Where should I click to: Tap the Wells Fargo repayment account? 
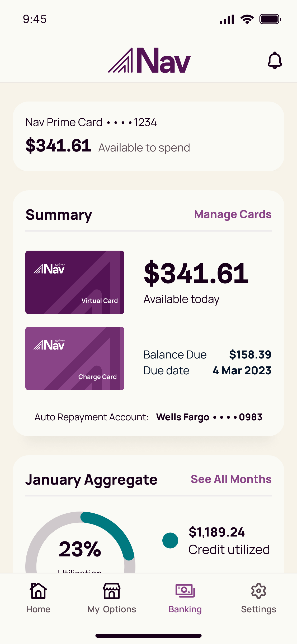209,417
